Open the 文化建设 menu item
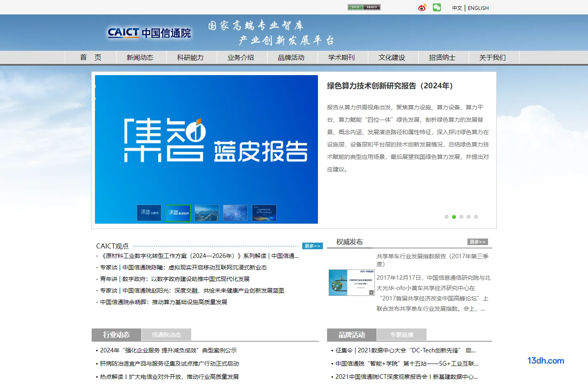Screen dimensions: 588x385 coord(392,57)
